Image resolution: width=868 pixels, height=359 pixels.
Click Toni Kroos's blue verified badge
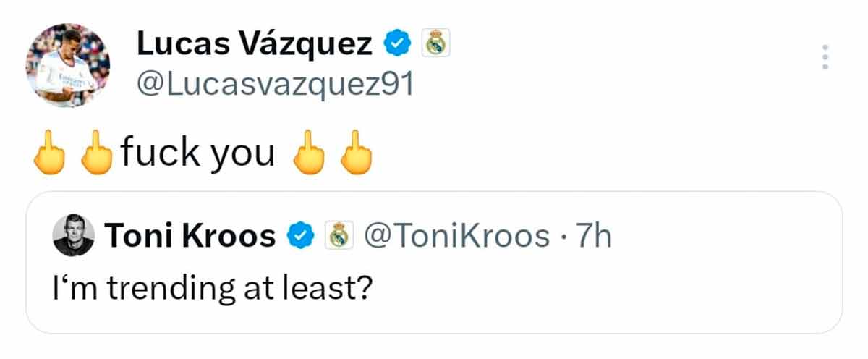pyautogui.click(x=302, y=236)
